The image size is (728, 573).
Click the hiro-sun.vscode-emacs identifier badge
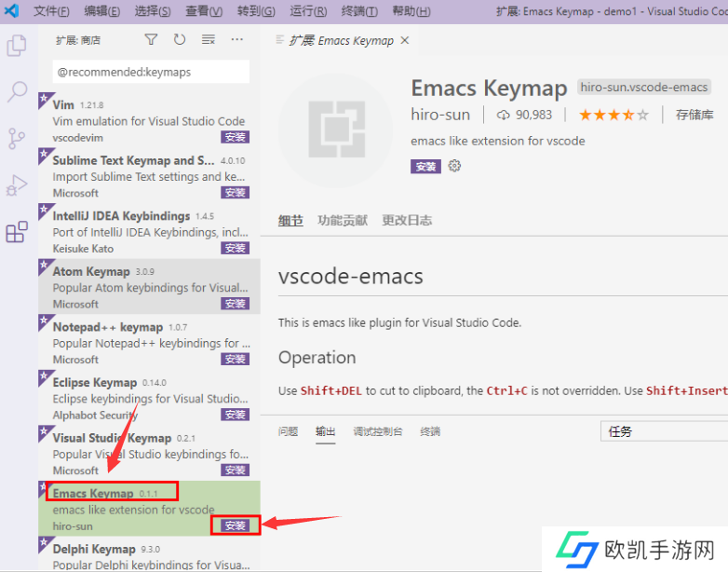click(x=644, y=87)
